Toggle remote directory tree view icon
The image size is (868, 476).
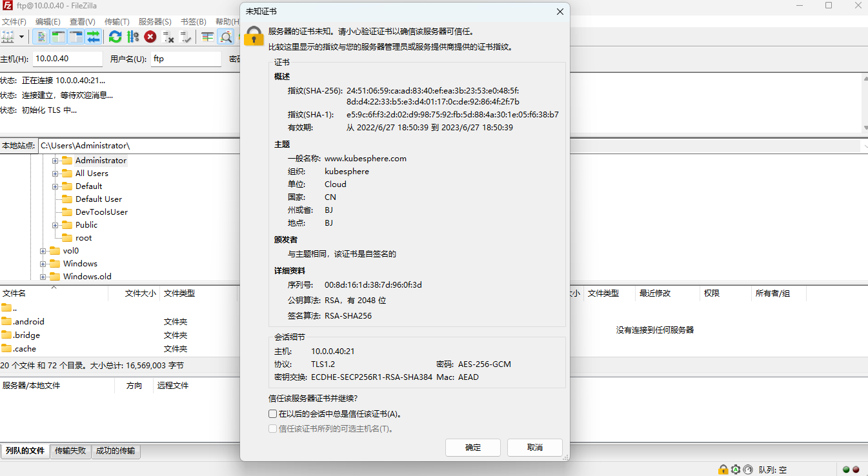76,37
